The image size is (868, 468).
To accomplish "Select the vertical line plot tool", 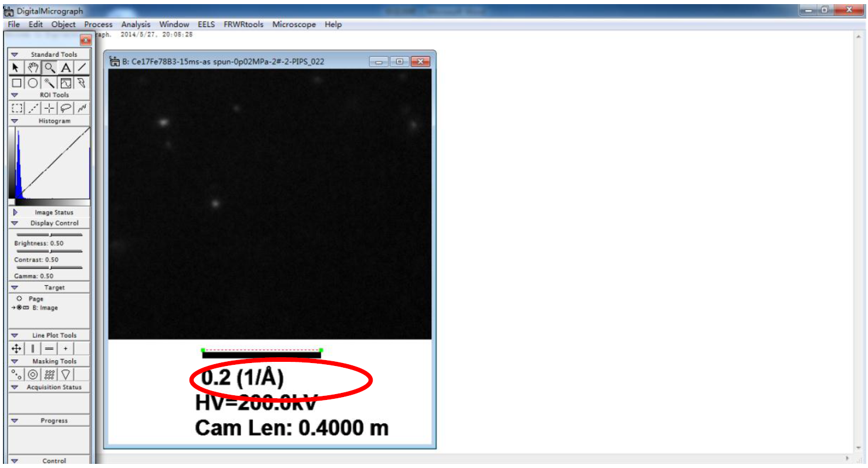I will point(33,348).
